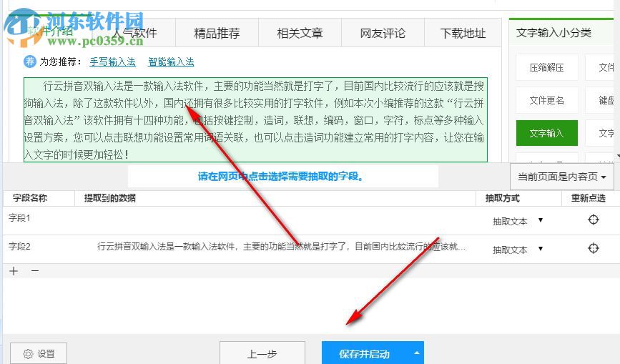The image size is (620, 364).
Task: Open the 手写输入法 link
Action: tap(113, 62)
